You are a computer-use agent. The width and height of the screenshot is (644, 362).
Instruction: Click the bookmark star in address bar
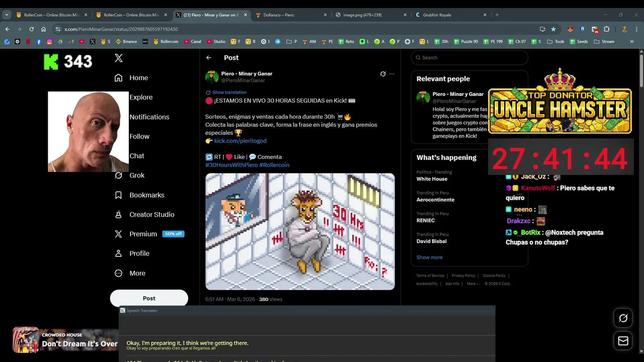[553, 29]
